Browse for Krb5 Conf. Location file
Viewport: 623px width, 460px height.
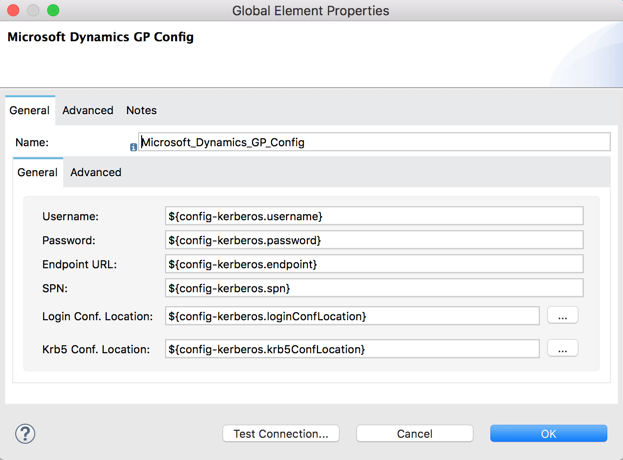[562, 349]
